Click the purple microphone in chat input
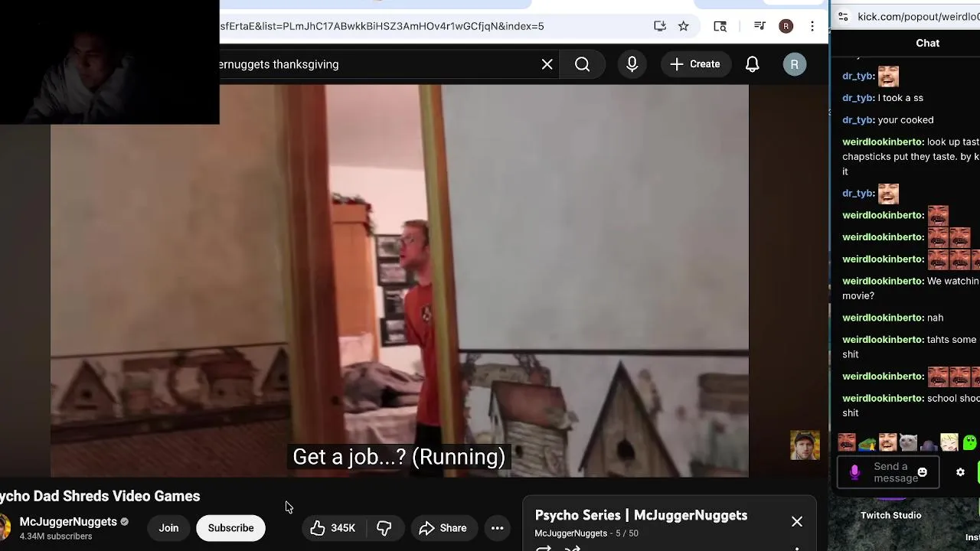This screenshot has height=551, width=980. (854, 472)
